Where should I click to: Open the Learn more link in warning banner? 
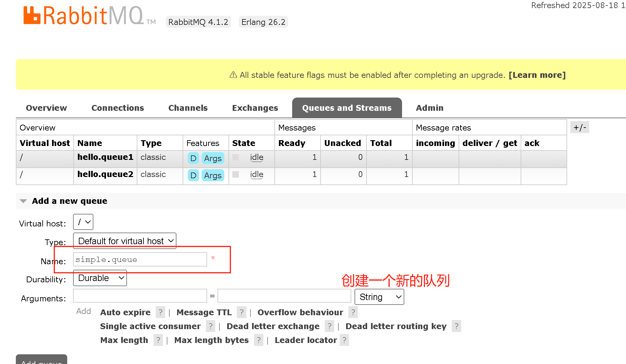click(x=537, y=75)
